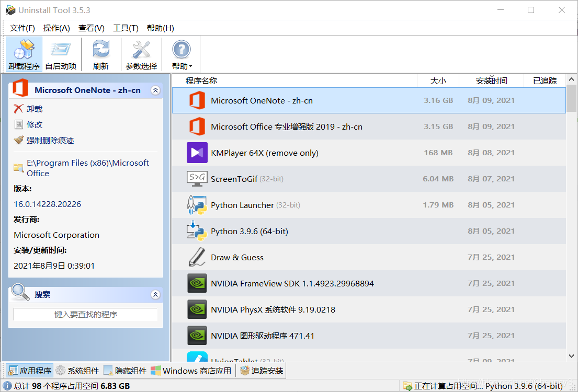Open the 帮助 dropdown in toolbar
Screen dimensions: 578x392
(x=182, y=54)
